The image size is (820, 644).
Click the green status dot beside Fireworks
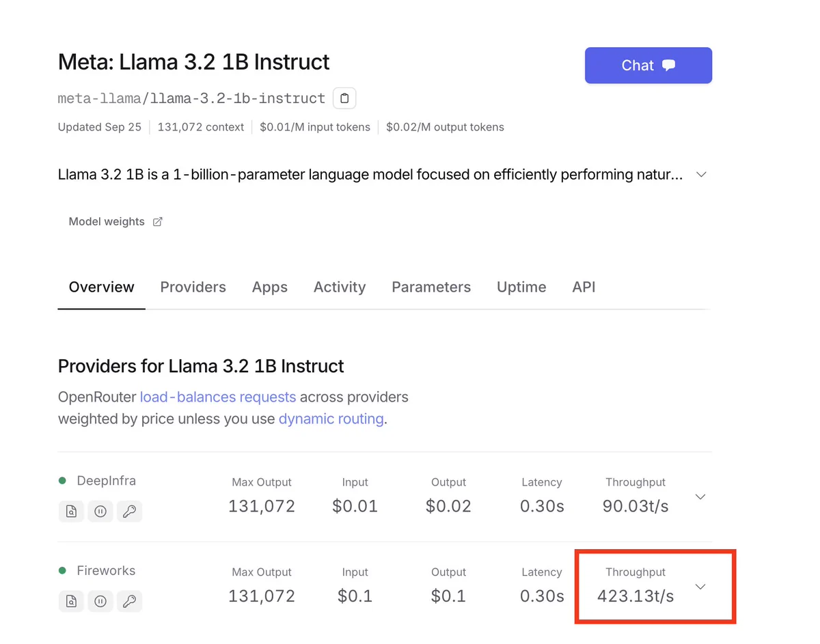62,571
